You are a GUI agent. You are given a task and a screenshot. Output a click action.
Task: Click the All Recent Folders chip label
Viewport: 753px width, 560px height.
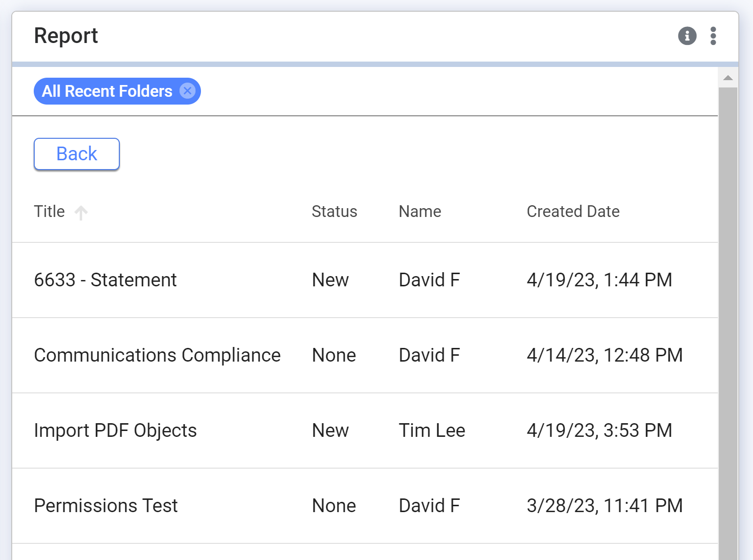click(107, 91)
